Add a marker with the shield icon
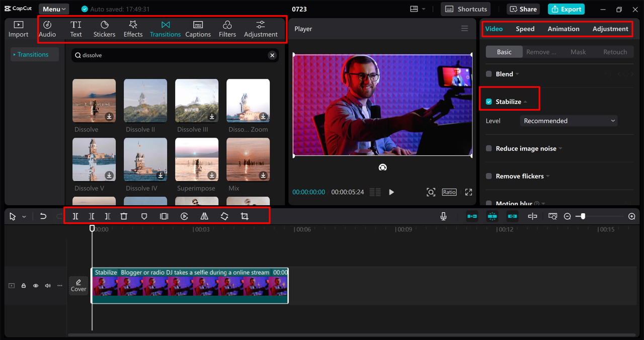 tap(144, 216)
